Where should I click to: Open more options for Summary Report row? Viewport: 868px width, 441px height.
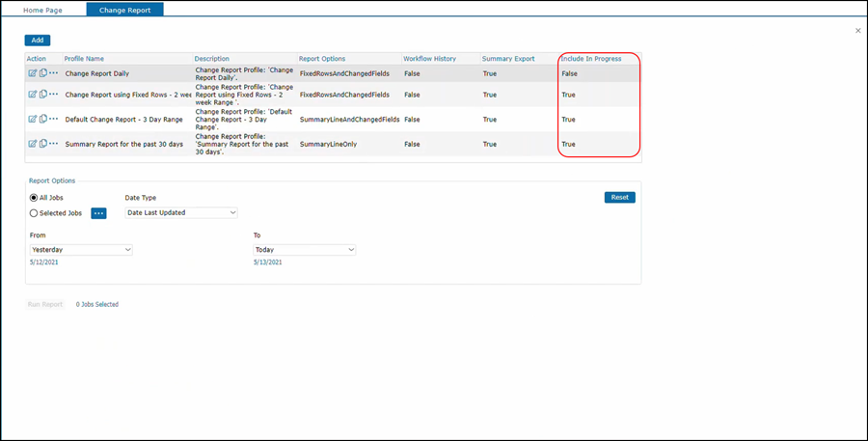click(54, 144)
